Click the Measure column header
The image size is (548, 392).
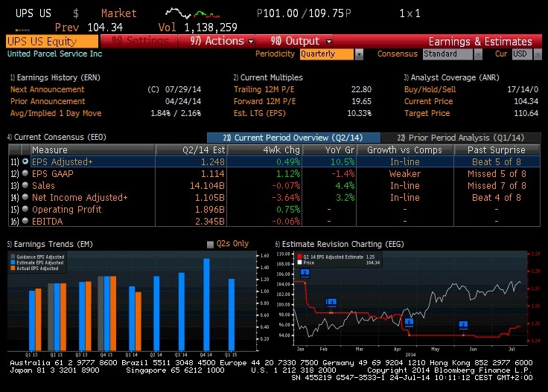point(93,150)
